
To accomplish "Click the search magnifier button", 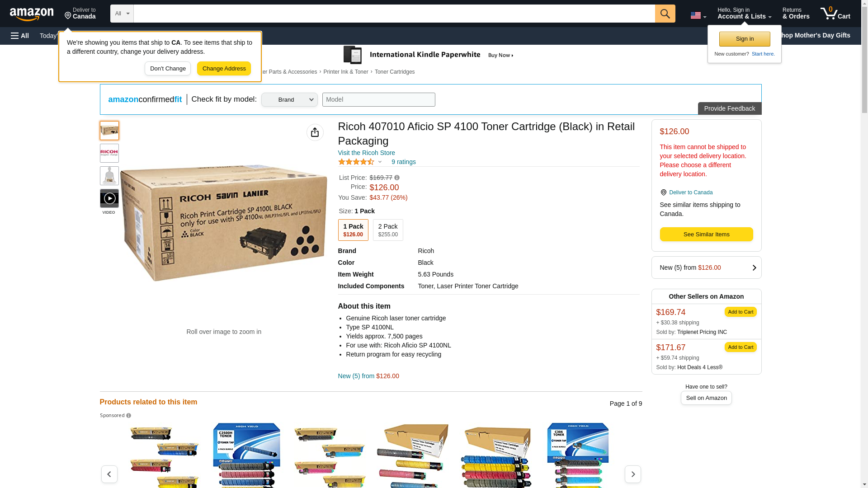I will (665, 14).
